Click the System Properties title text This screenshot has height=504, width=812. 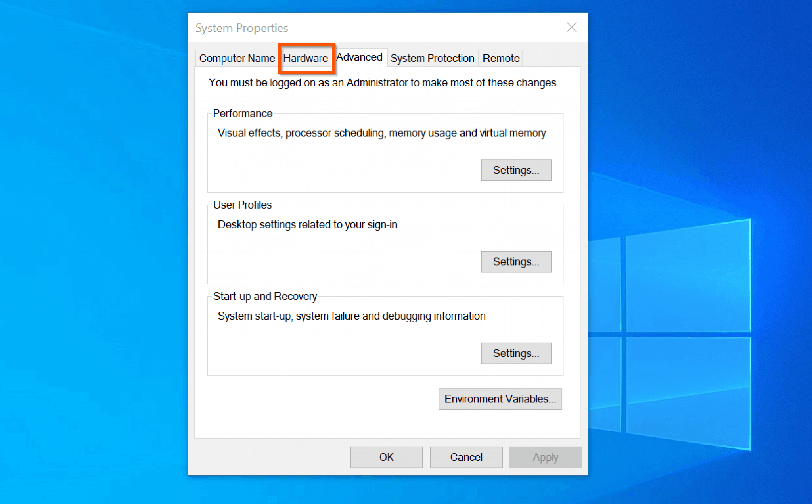pos(241,28)
